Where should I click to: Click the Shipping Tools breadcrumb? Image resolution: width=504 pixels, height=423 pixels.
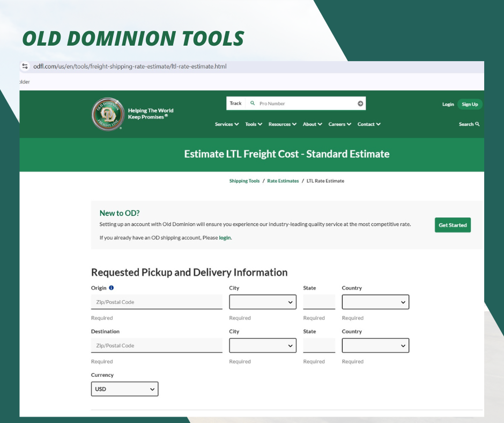click(x=244, y=181)
